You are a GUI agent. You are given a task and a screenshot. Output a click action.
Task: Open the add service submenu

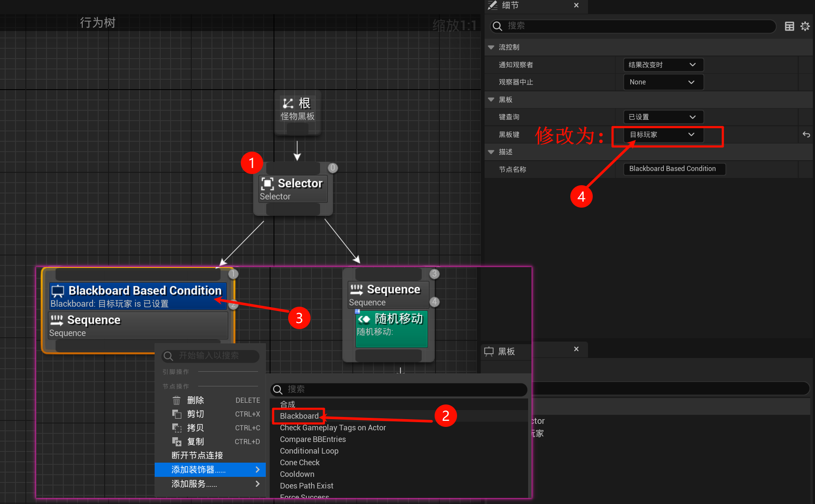(x=210, y=484)
